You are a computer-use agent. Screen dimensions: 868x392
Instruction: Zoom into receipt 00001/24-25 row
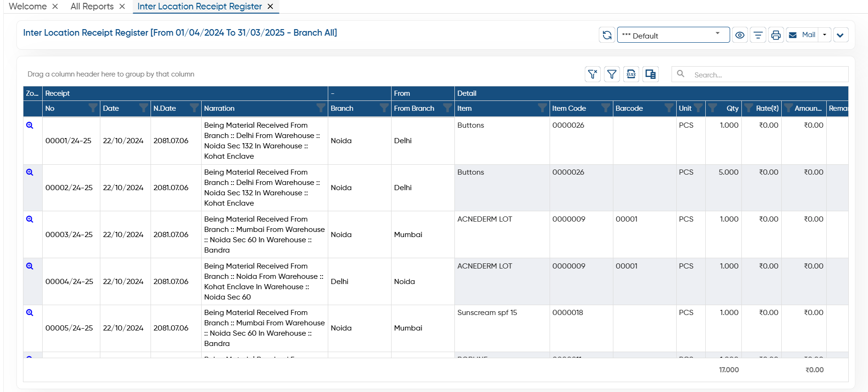pyautogui.click(x=30, y=125)
